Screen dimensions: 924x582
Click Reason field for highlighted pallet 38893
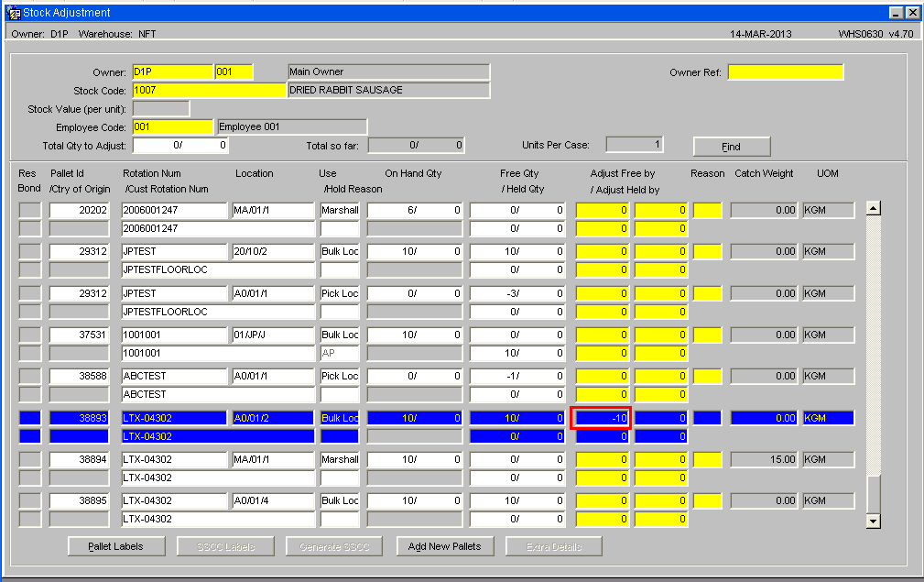click(707, 418)
